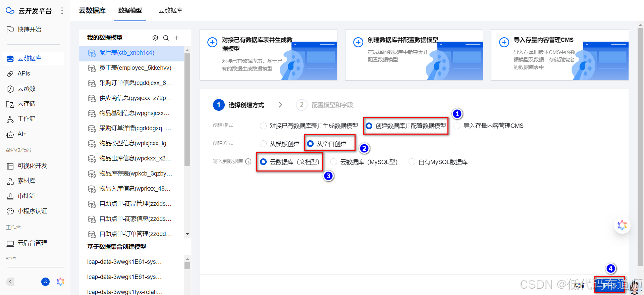Click model list scrollbar down arrow
Screen dimensions: 644x295
point(187,234)
